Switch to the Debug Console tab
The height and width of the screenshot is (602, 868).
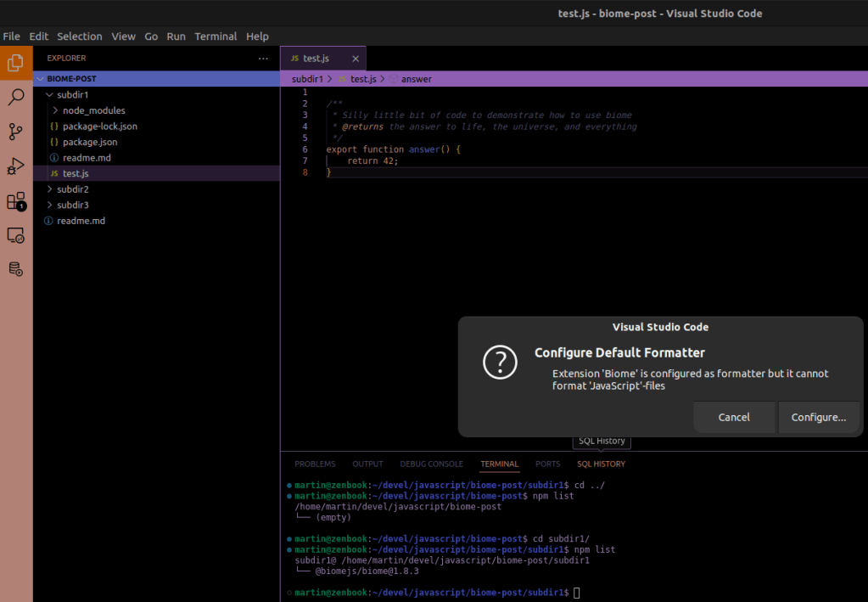coord(432,464)
